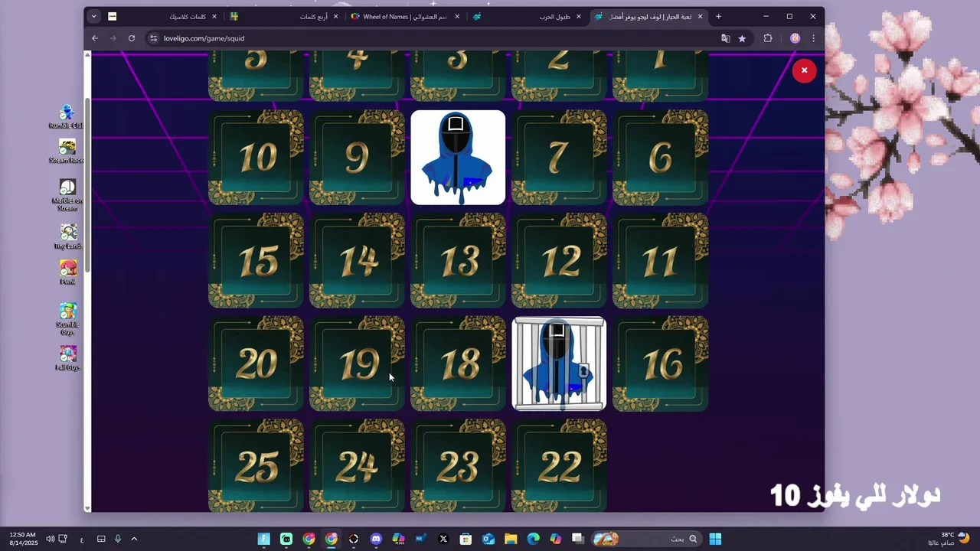Open Microsoft Edge from taskbar

click(x=533, y=539)
